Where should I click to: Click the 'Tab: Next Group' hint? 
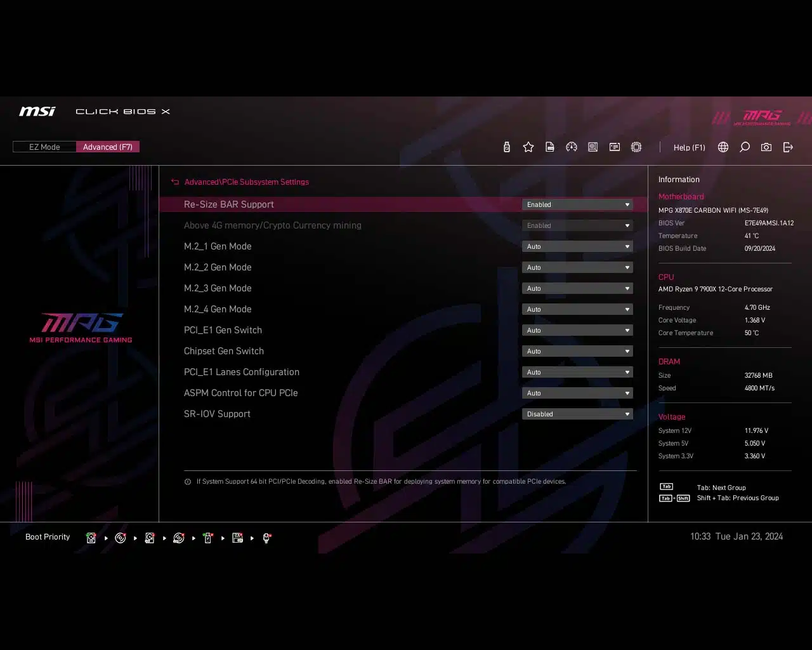pos(721,487)
